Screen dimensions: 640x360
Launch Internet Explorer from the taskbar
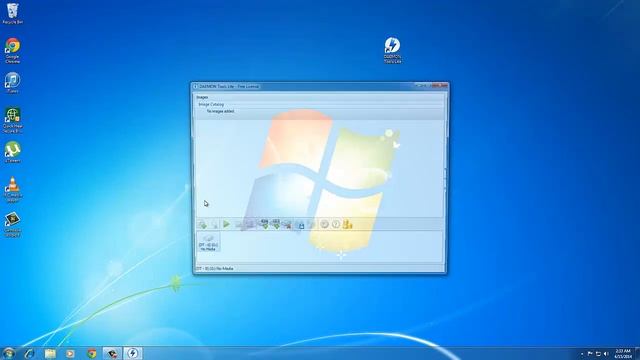(29, 353)
